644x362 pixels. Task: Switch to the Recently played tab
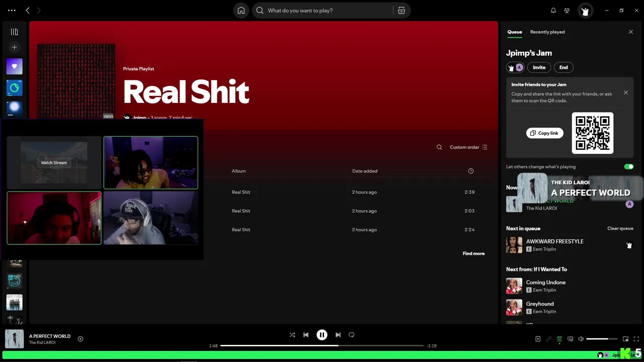(x=547, y=32)
